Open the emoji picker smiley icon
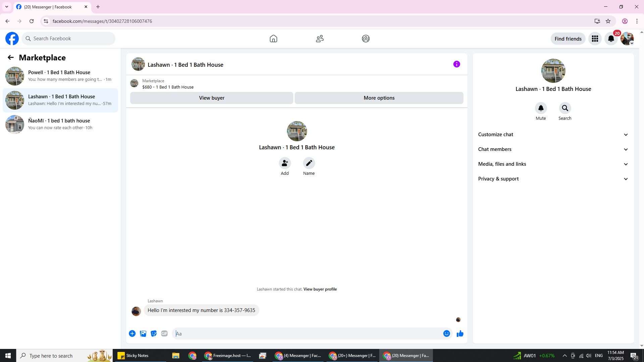644x362 pixels. (x=446, y=333)
